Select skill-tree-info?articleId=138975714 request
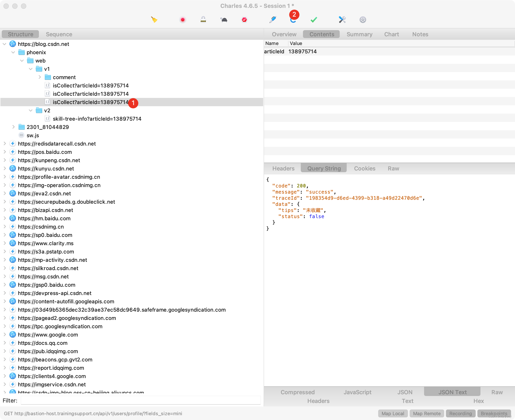515x420 pixels. click(97, 119)
